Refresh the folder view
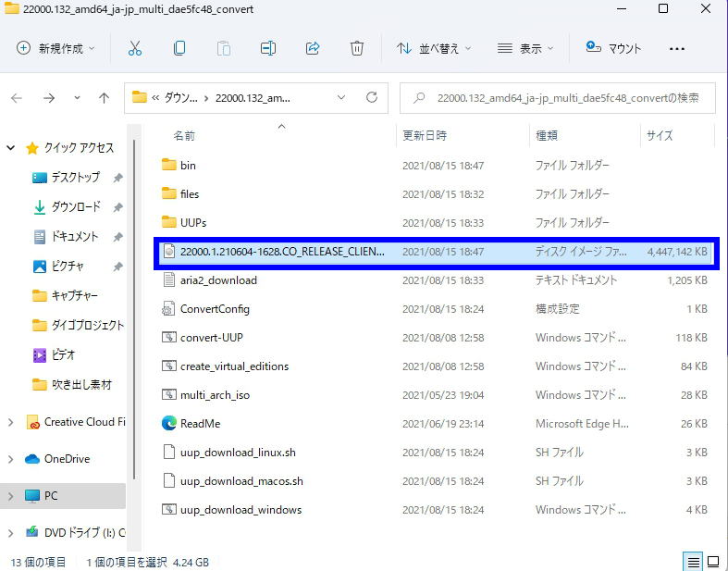 click(x=372, y=97)
